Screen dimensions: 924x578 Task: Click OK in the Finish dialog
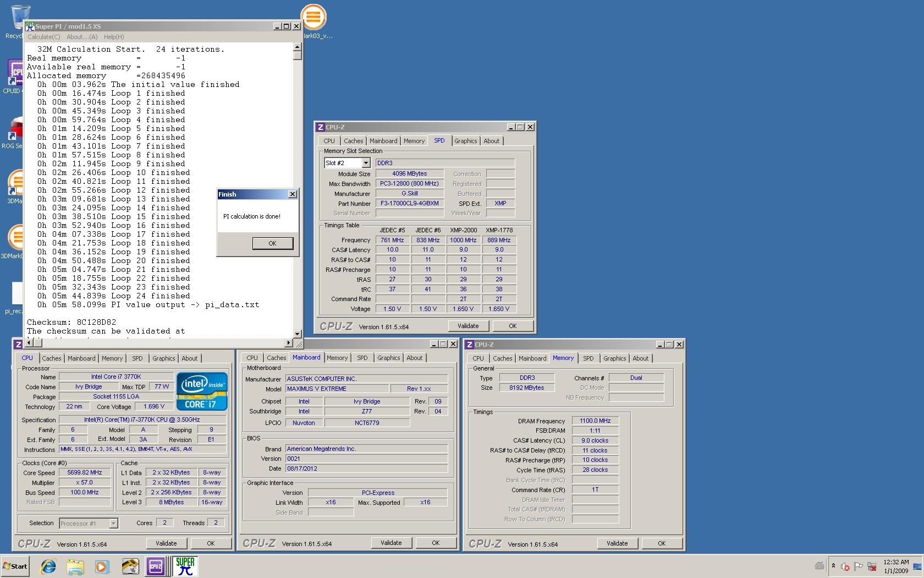pyautogui.click(x=272, y=243)
